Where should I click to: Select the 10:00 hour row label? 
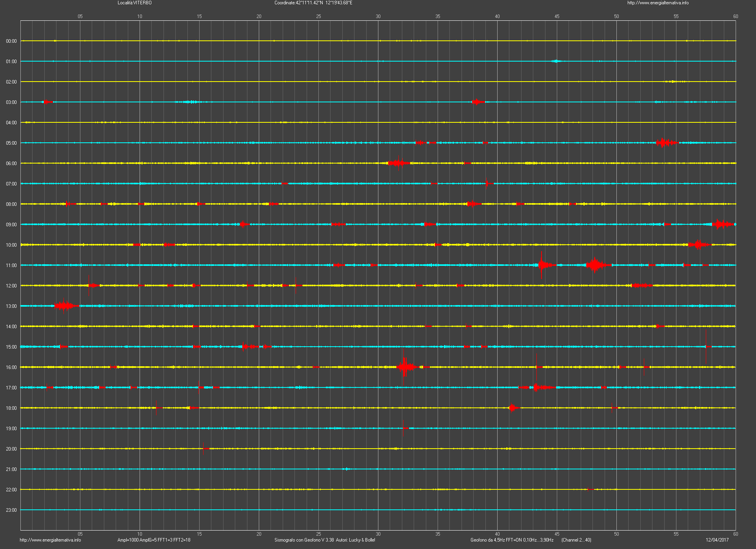pyautogui.click(x=11, y=245)
